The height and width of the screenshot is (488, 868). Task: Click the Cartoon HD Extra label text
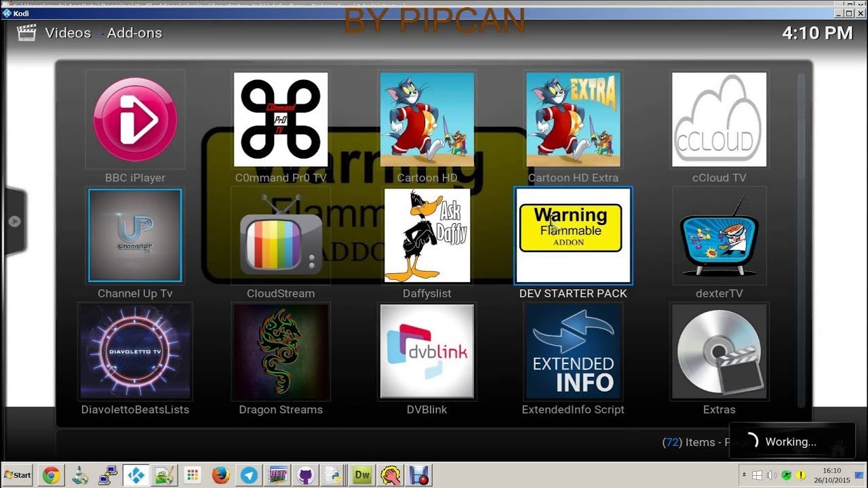point(574,178)
